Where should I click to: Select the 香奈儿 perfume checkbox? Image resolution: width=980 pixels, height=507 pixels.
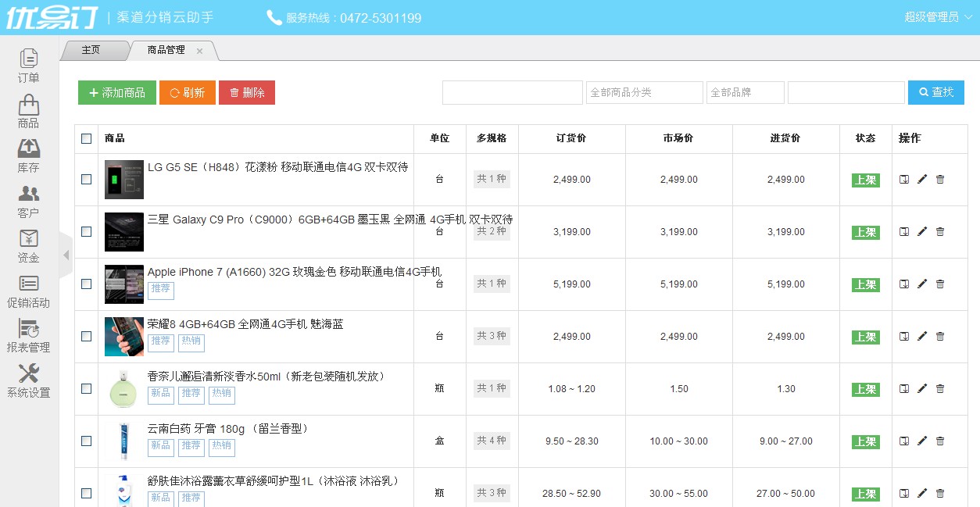point(86,389)
